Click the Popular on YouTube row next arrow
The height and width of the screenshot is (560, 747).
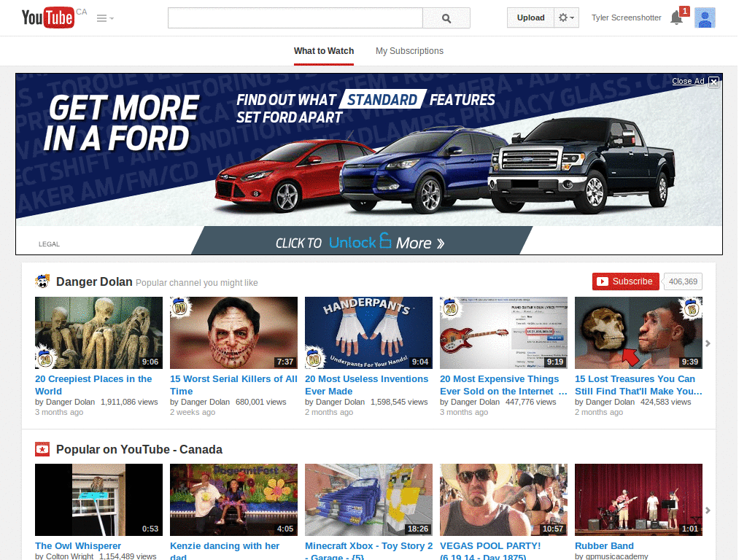pos(708,510)
